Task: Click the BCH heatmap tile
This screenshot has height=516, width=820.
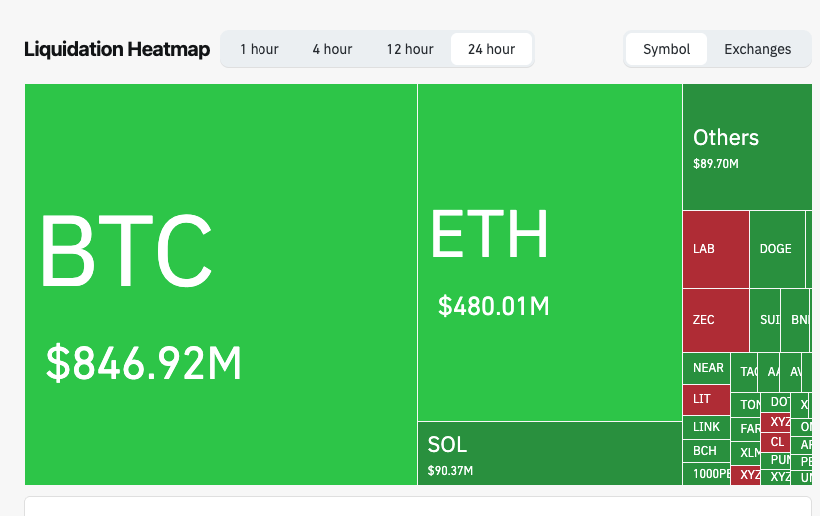Action: coord(706,451)
